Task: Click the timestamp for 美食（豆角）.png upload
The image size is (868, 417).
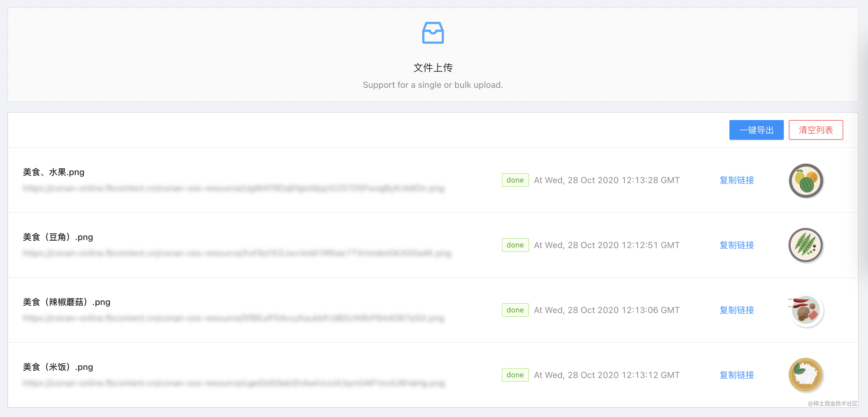Action: [x=607, y=245]
